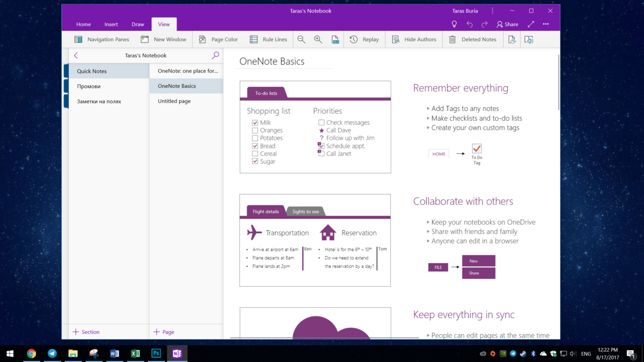
Task: Add a new Section
Action: (x=86, y=332)
